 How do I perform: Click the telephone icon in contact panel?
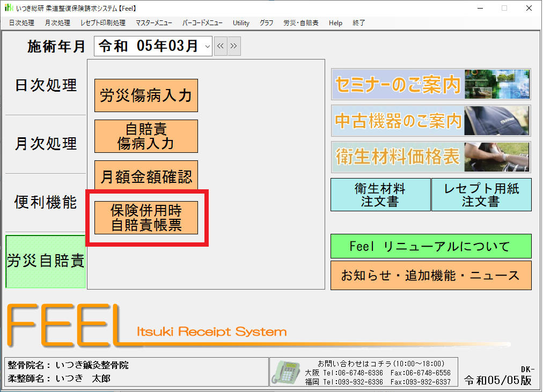point(287,372)
